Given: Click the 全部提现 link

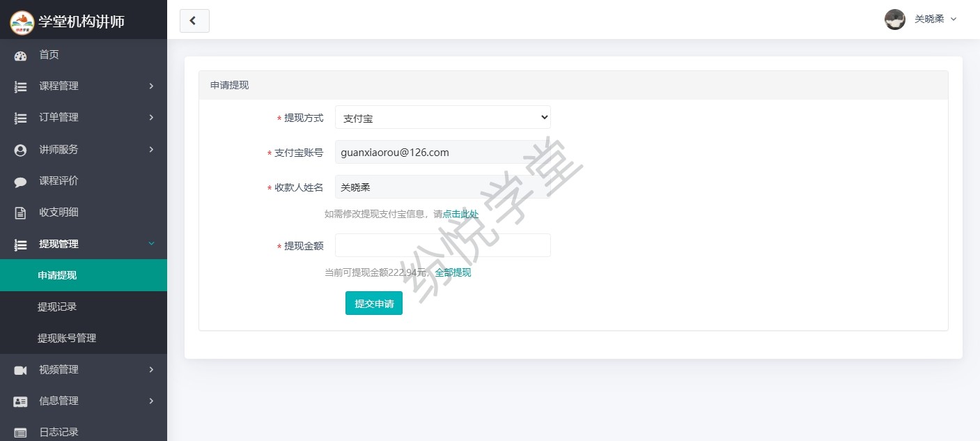Looking at the screenshot, I should click(453, 272).
